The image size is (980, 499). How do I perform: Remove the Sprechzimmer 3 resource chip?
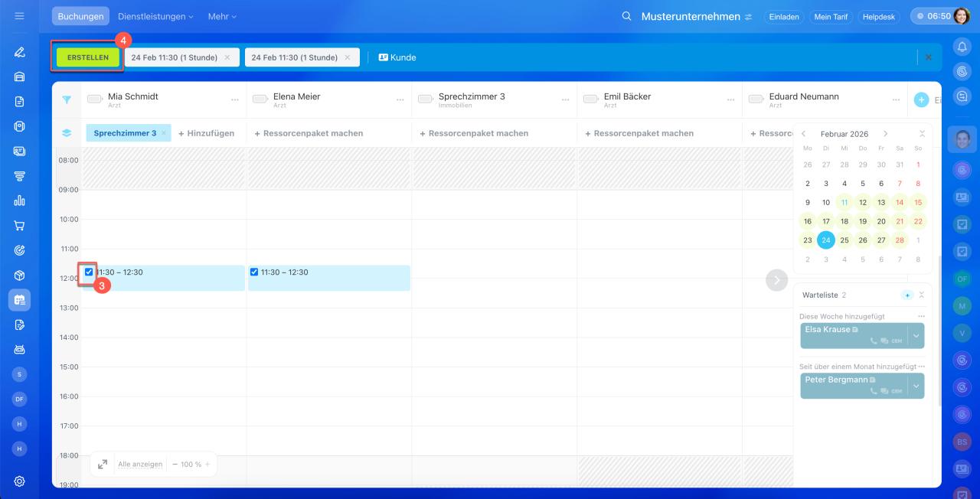tap(163, 133)
